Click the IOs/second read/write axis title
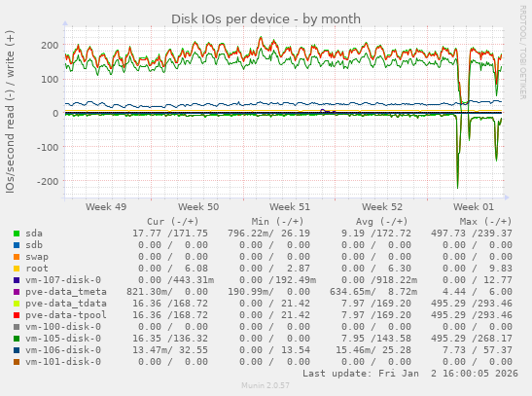This screenshot has height=396, width=532. pyautogui.click(x=10, y=112)
